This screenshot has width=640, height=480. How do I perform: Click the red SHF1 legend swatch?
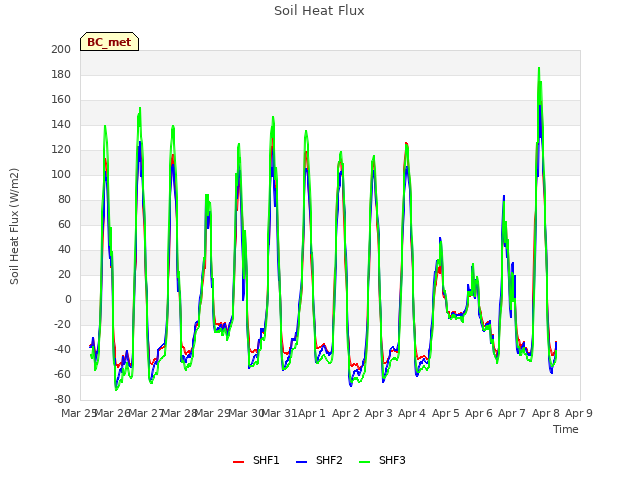(x=238, y=461)
